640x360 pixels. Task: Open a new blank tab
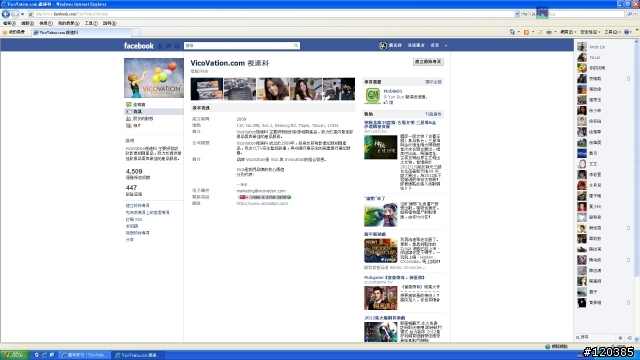click(x=136, y=32)
